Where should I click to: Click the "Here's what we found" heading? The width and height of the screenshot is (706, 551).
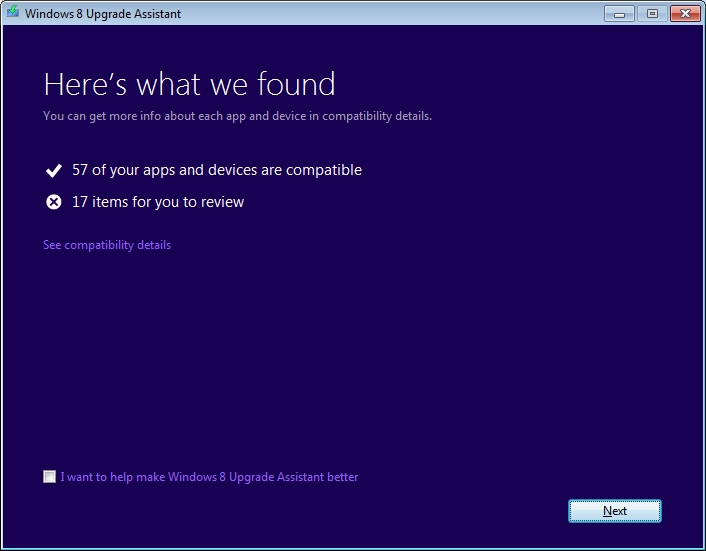coord(190,84)
